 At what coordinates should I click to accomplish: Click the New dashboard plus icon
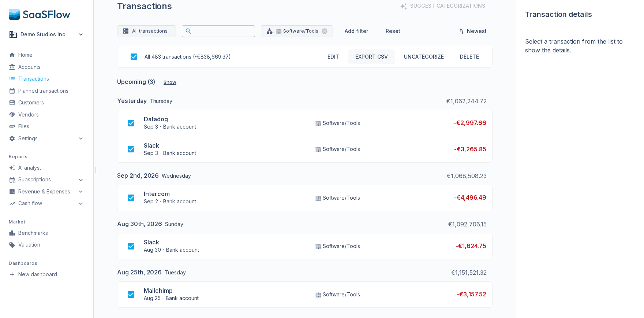click(12, 274)
